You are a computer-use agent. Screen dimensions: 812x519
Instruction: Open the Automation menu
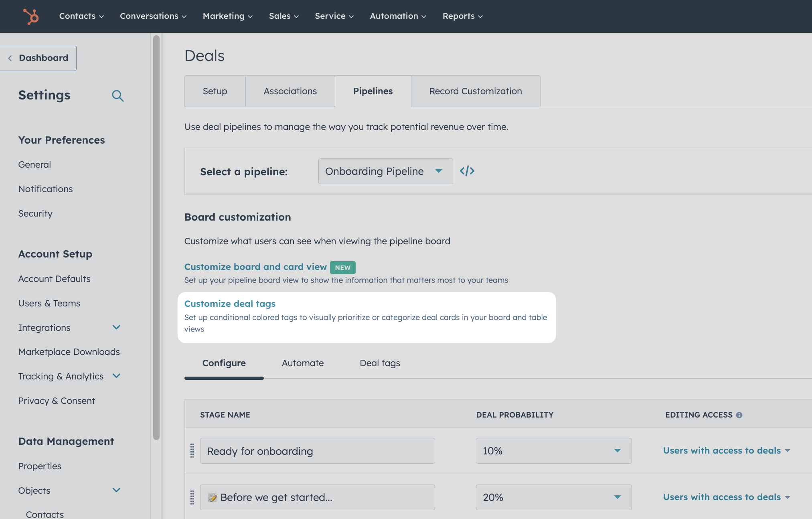tap(397, 16)
